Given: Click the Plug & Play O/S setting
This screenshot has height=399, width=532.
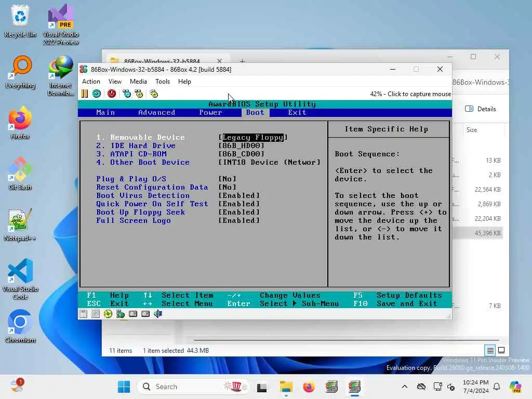Looking at the screenshot, I should point(131,179).
